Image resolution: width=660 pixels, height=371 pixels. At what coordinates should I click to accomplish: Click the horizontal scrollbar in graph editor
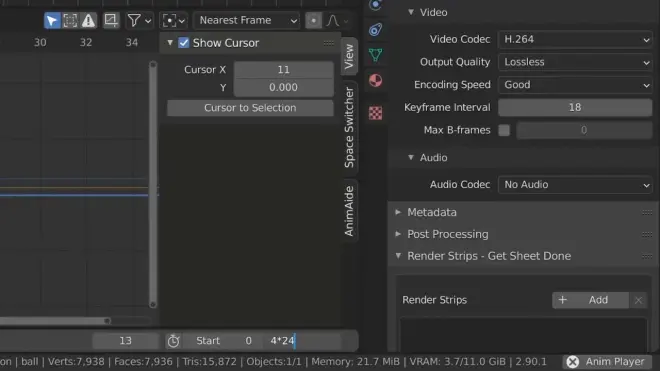55,321
